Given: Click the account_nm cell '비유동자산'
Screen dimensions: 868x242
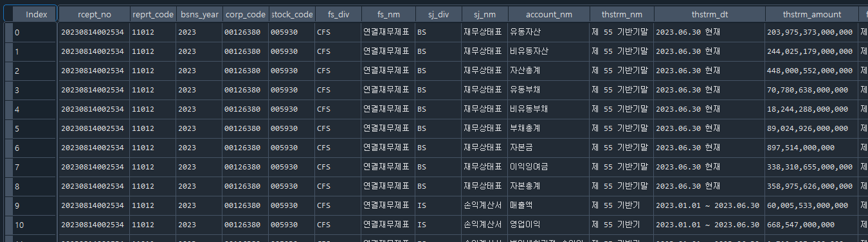Looking at the screenshot, I should [x=548, y=51].
